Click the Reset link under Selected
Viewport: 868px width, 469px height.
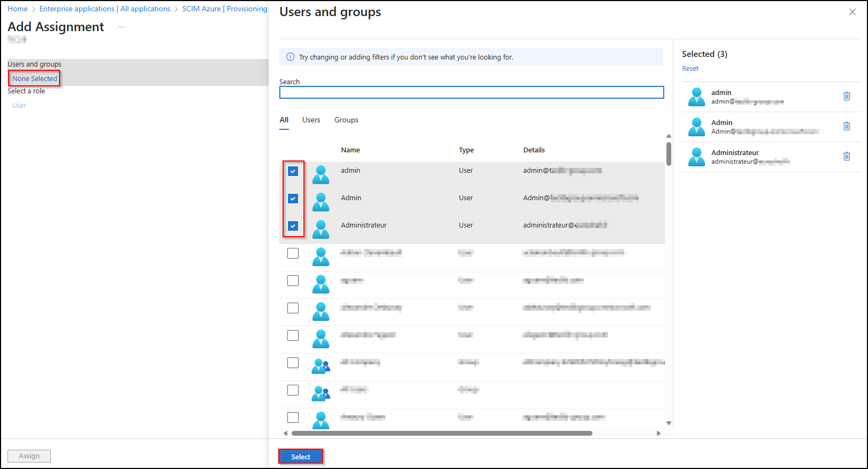coord(690,68)
